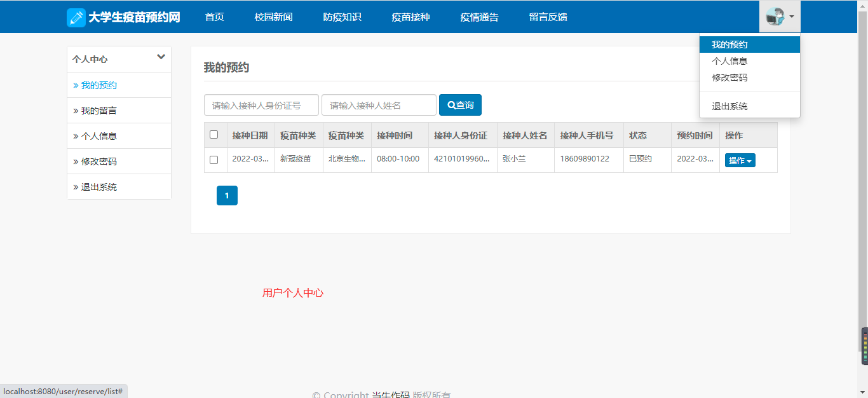Open 我的留言 in the sidebar

98,111
